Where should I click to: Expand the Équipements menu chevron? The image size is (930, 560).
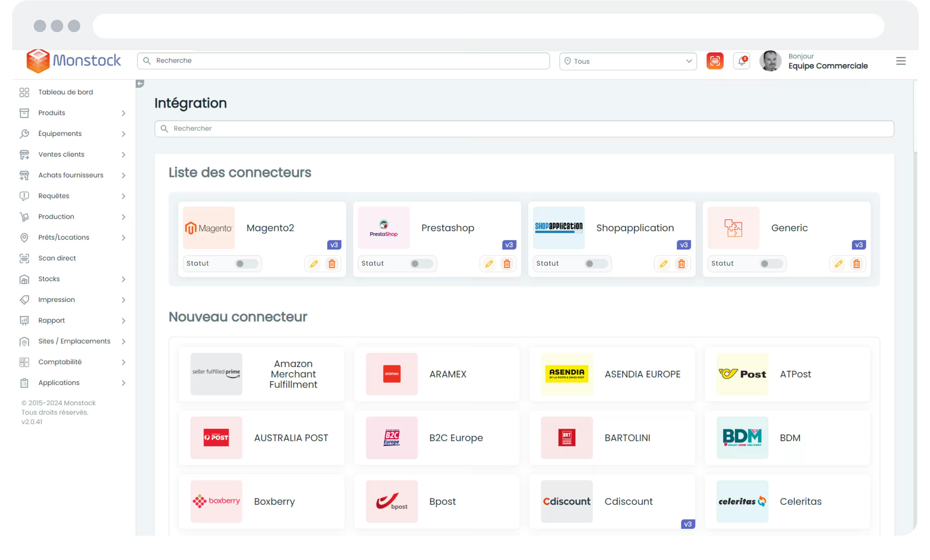click(x=123, y=134)
